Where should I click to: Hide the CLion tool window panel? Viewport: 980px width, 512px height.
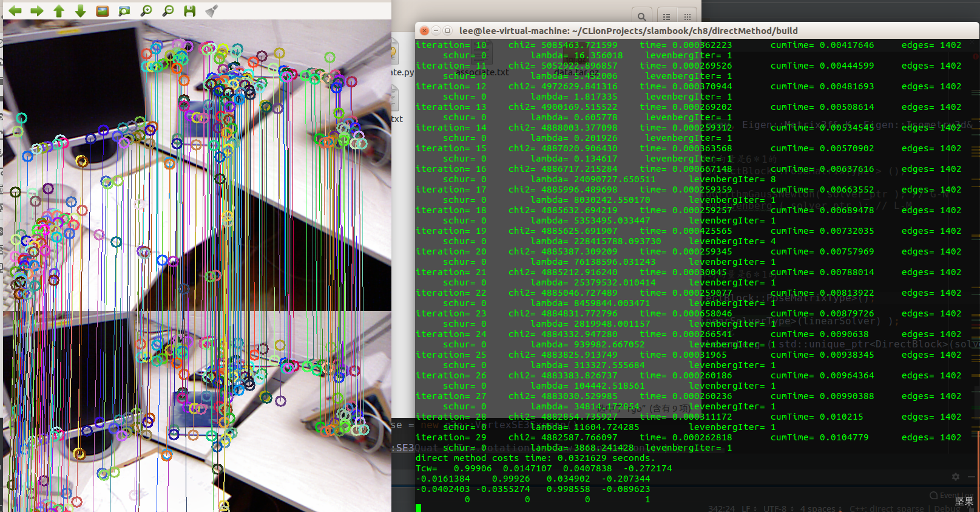(971, 477)
